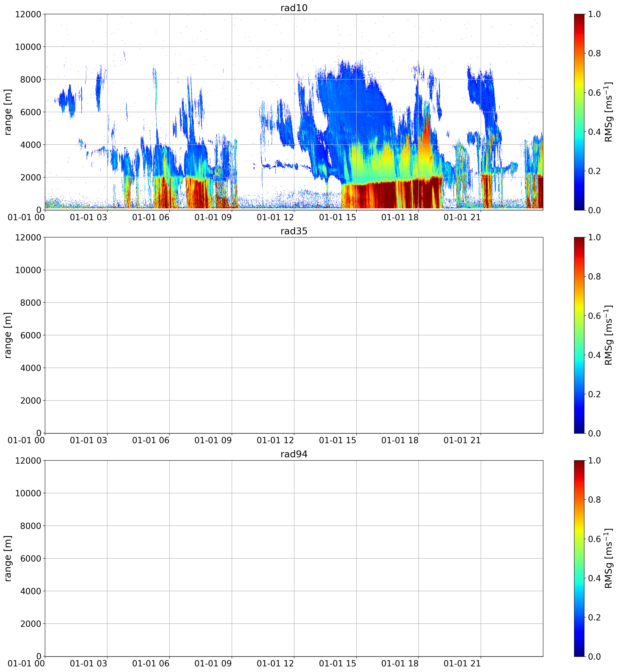Click inside the empty rad94 plot area
618x672 pixels.
pyautogui.click(x=294, y=558)
